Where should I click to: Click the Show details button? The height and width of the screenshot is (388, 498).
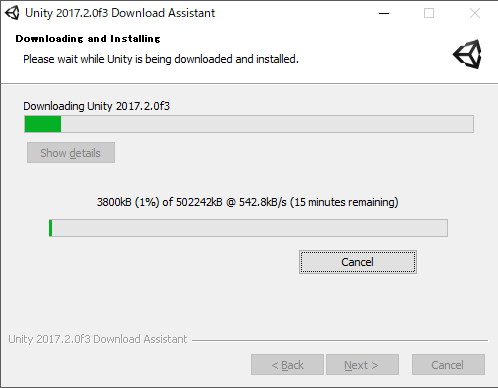tap(71, 153)
